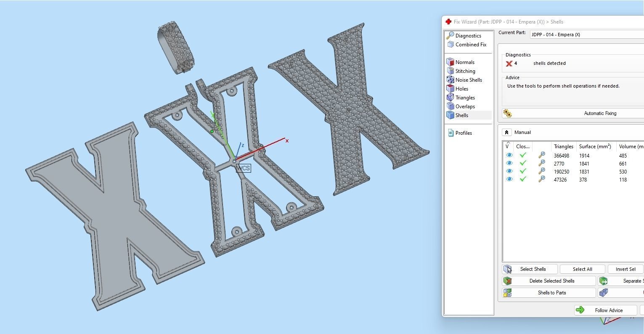
Task: Toggle visibility of the 47326-triangle shell
Action: pyautogui.click(x=509, y=179)
